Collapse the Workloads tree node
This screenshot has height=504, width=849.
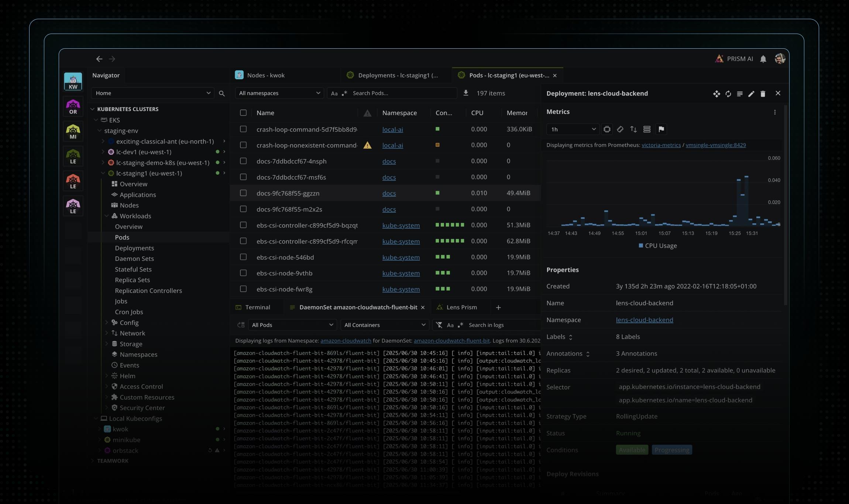pyautogui.click(x=107, y=216)
